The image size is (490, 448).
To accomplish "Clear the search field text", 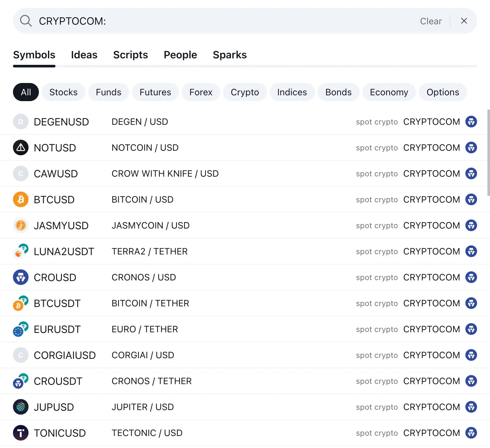I will pos(431,21).
